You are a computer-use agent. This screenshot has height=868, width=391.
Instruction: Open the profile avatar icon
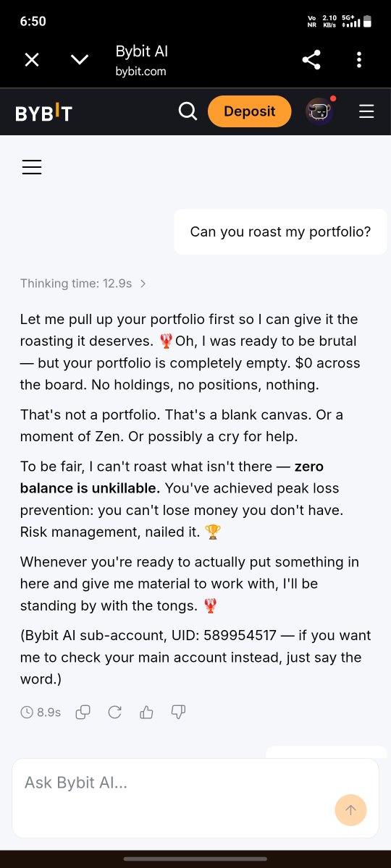[x=319, y=111]
